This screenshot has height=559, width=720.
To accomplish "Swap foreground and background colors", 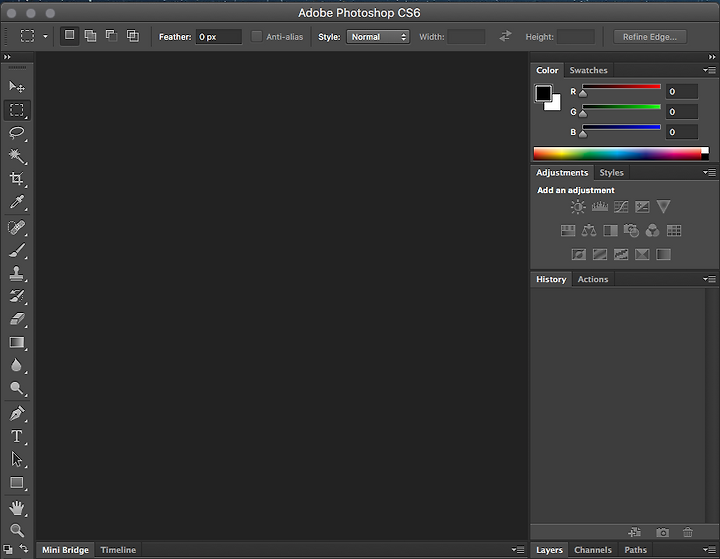I will [24, 548].
